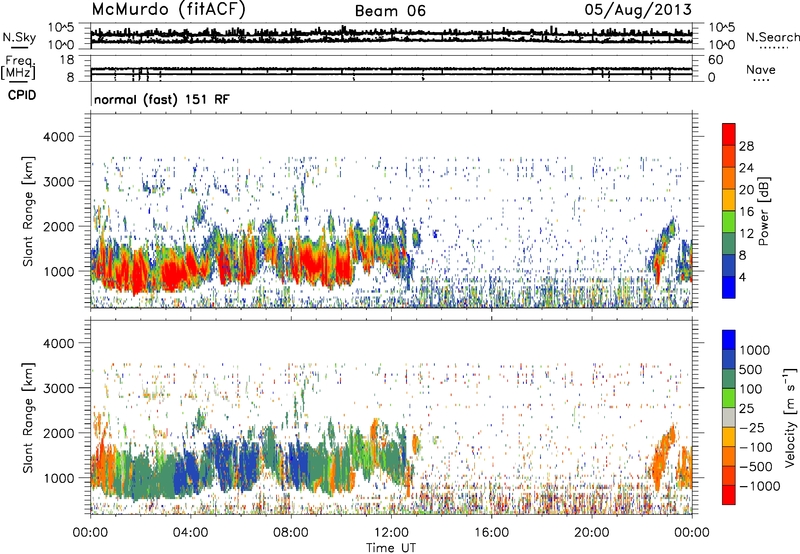Click the 4000 km tick of velocity panel
Image resolution: width=800 pixels, height=554 pixels.
click(58, 343)
